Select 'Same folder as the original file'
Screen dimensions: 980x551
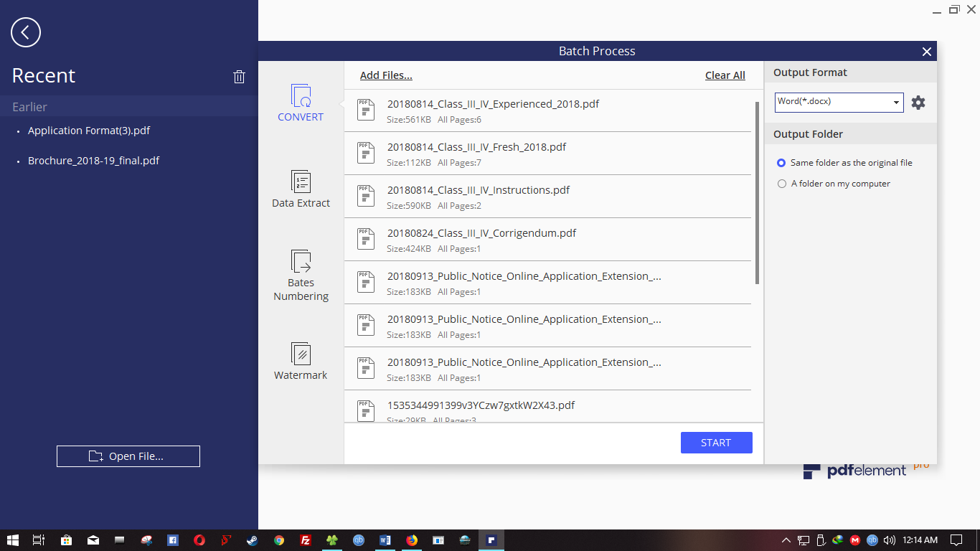click(x=782, y=163)
